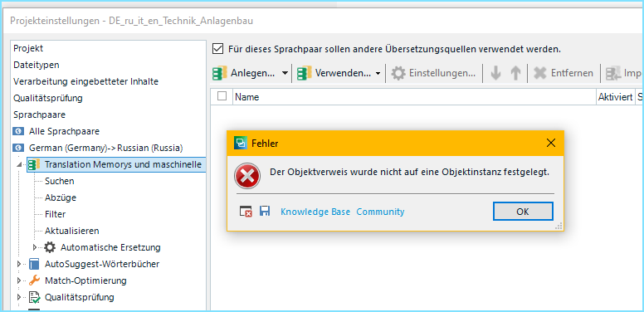Screen dimensions: 644x312
Task: Click the Einstellungen gear icon
Action: coord(398,74)
